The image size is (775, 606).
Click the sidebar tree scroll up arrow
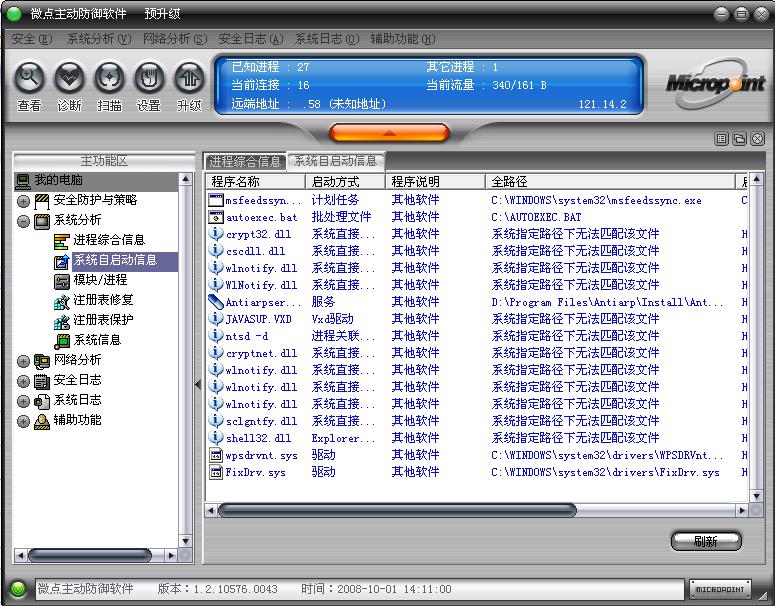pos(185,179)
